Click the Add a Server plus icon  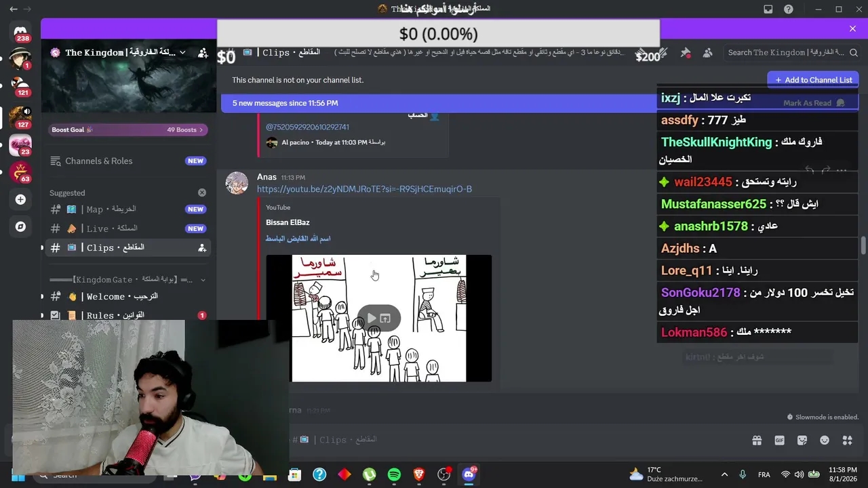(x=20, y=199)
